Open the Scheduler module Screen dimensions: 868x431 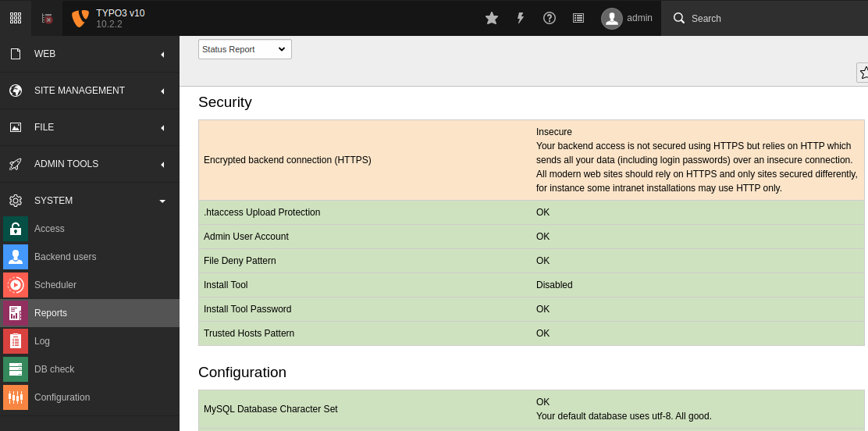[55, 285]
